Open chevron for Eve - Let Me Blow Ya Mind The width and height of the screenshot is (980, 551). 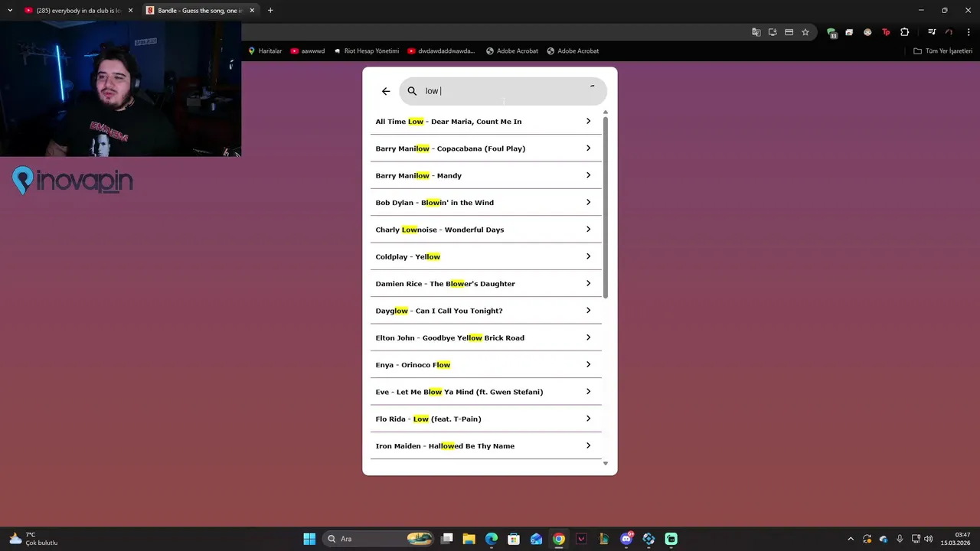(588, 391)
